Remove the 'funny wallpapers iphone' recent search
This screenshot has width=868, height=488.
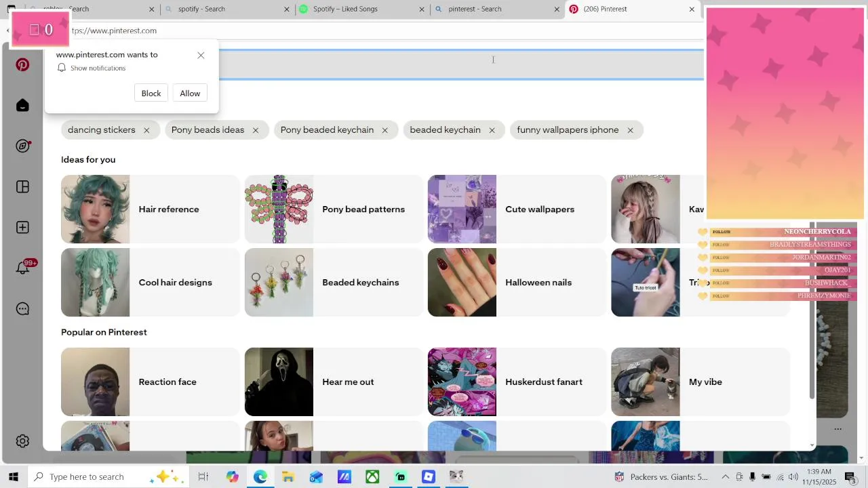pos(630,130)
